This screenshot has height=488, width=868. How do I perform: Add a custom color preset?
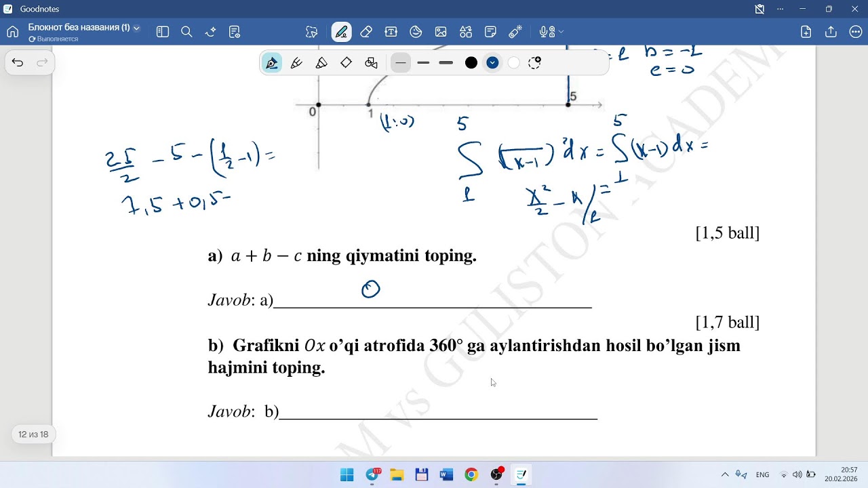coord(534,63)
